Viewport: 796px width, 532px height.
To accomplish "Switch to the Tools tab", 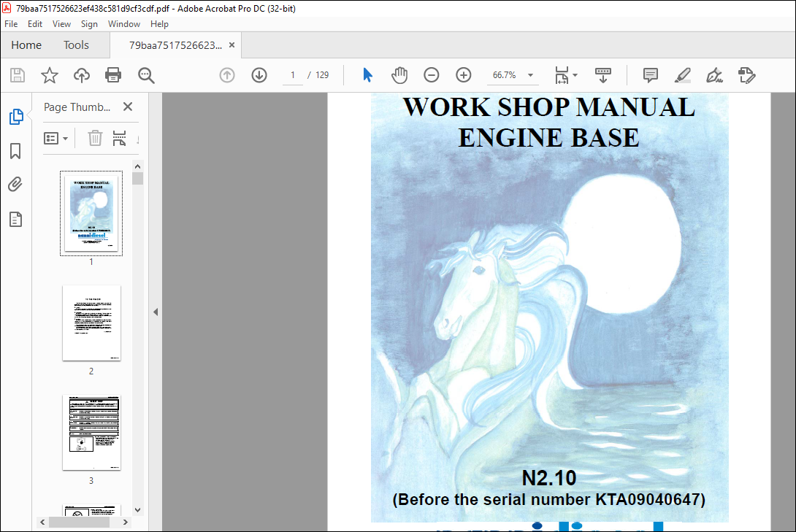I will point(76,45).
